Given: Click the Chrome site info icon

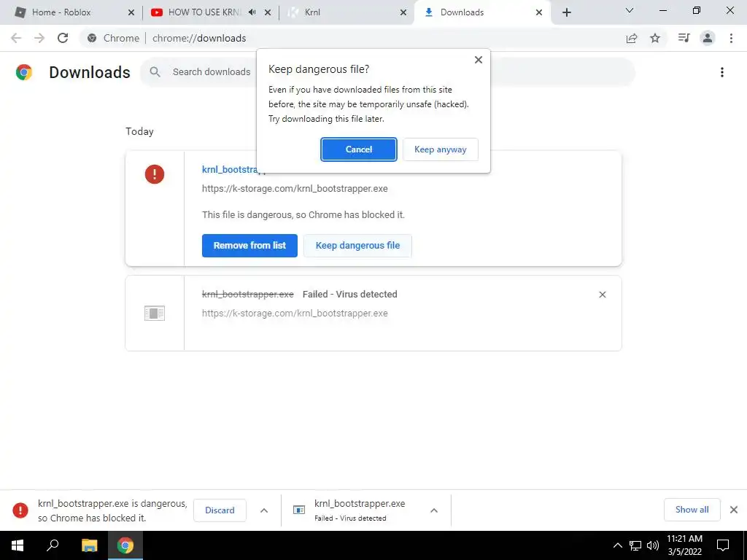Looking at the screenshot, I should (92, 38).
